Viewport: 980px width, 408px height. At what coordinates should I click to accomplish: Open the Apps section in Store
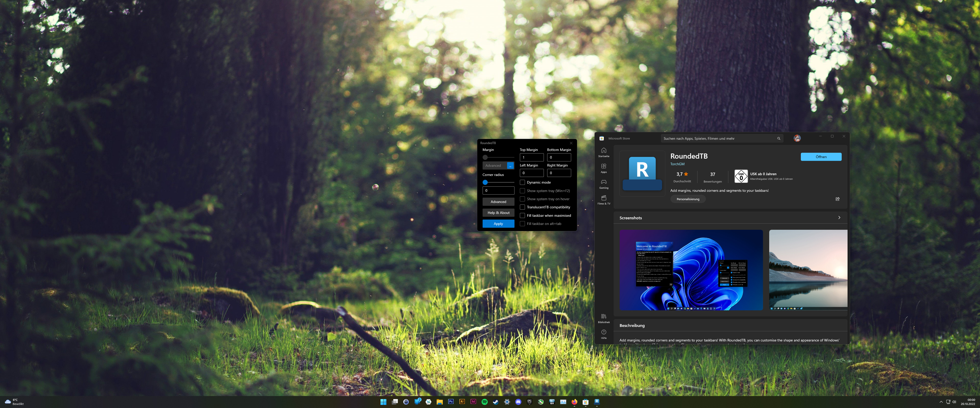pyautogui.click(x=603, y=168)
